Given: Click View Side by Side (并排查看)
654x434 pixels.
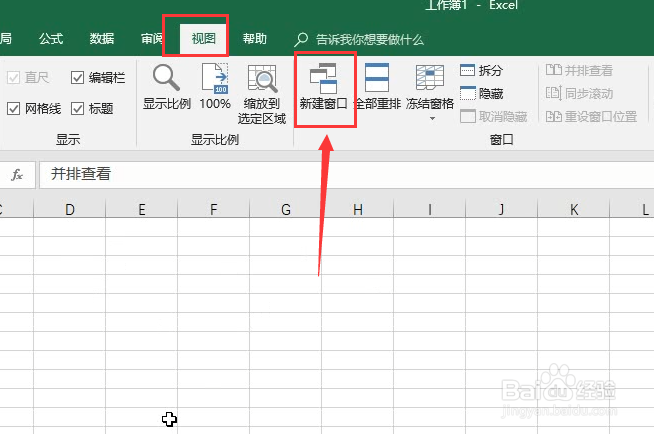Looking at the screenshot, I should (x=579, y=70).
